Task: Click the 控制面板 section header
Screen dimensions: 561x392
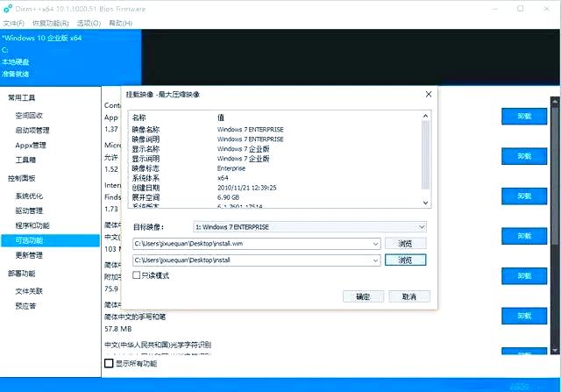Action: (x=21, y=178)
